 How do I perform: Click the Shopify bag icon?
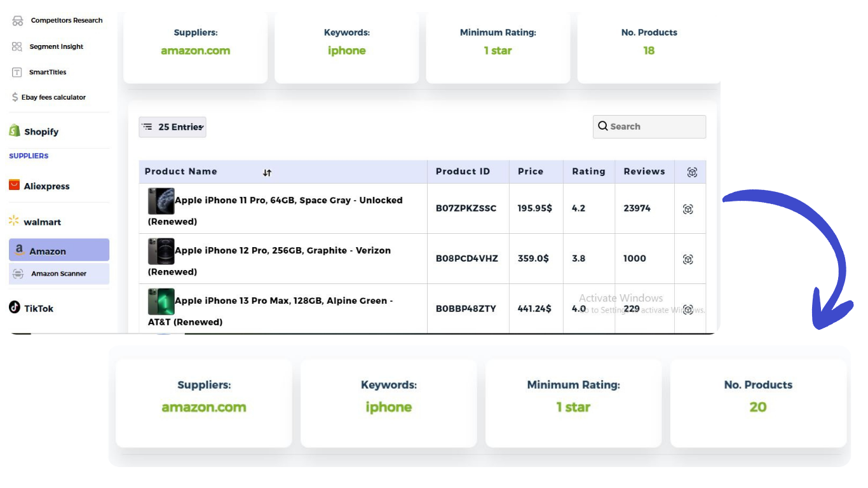tap(15, 131)
